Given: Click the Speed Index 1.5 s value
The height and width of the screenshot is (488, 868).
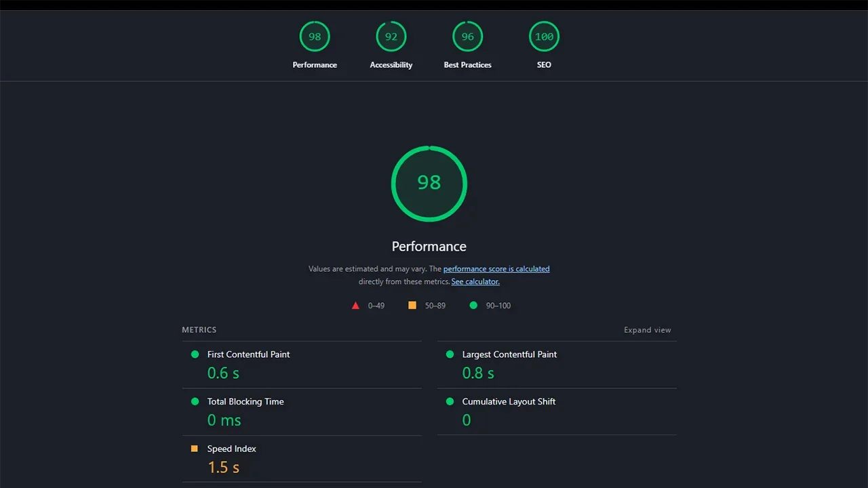Looking at the screenshot, I should [223, 468].
